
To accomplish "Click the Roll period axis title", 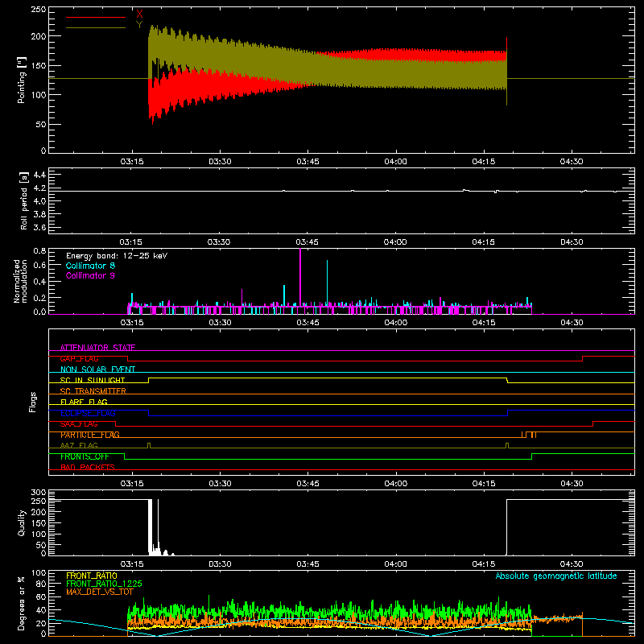I will point(23,200).
